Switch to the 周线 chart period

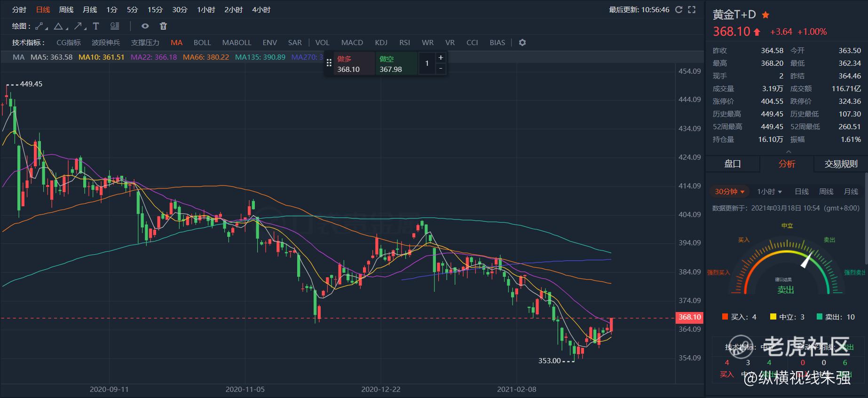click(66, 9)
